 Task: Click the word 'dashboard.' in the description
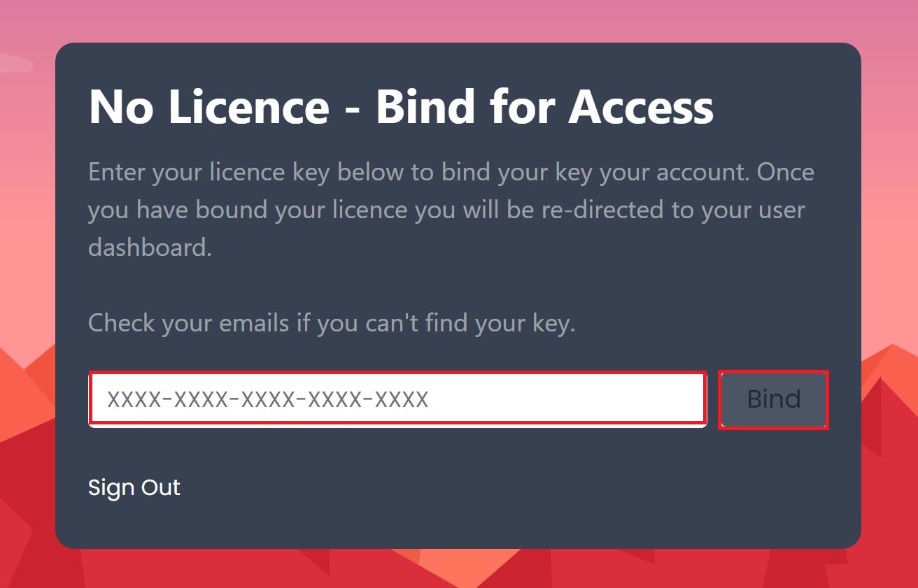point(150,248)
